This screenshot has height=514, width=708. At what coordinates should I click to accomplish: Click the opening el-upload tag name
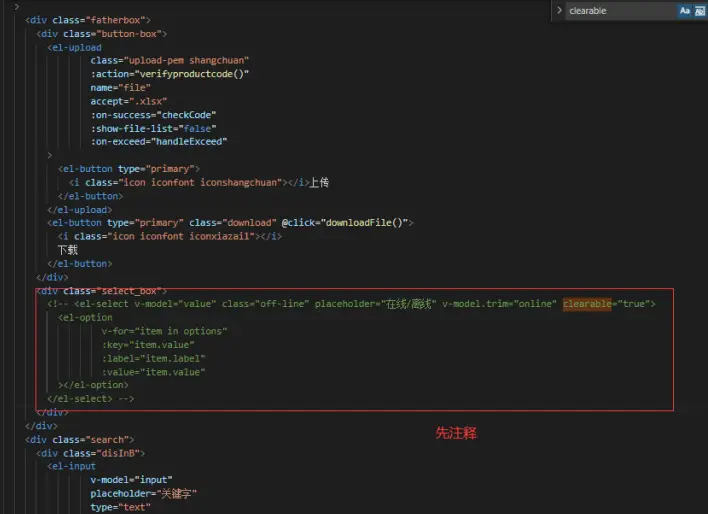click(78, 47)
